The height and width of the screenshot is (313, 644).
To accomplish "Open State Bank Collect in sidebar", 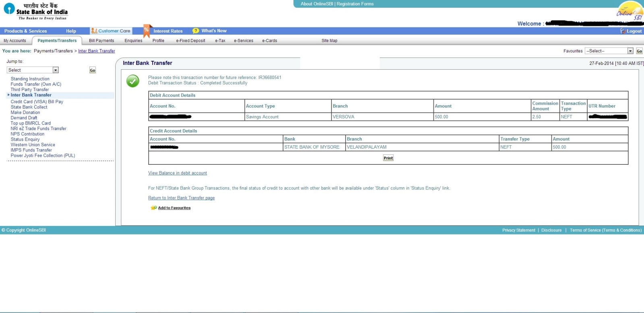I will [x=29, y=107].
